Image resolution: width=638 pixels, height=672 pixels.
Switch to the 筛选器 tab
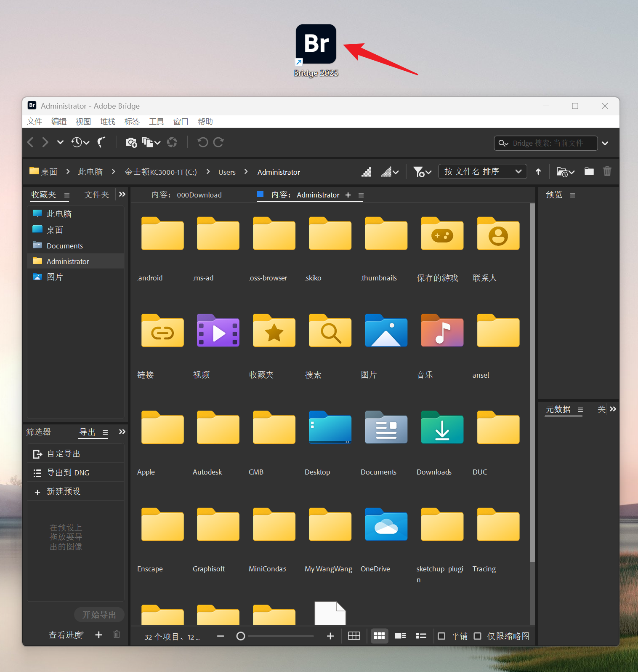[39, 432]
